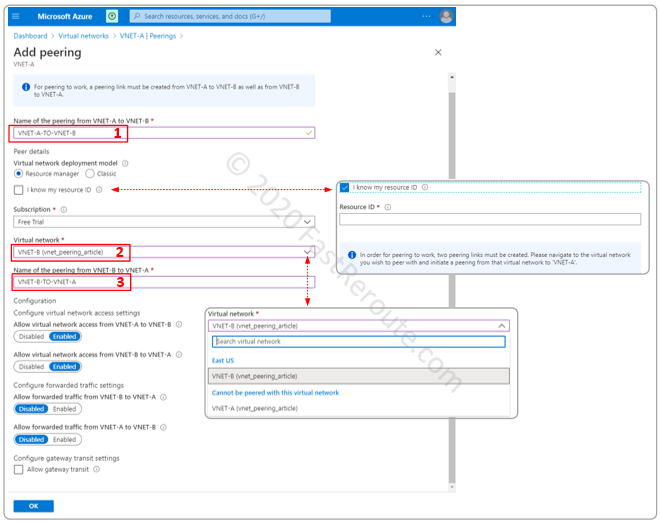Show info for forwarded traffic VNET-A to VNET-B

pos(163,427)
